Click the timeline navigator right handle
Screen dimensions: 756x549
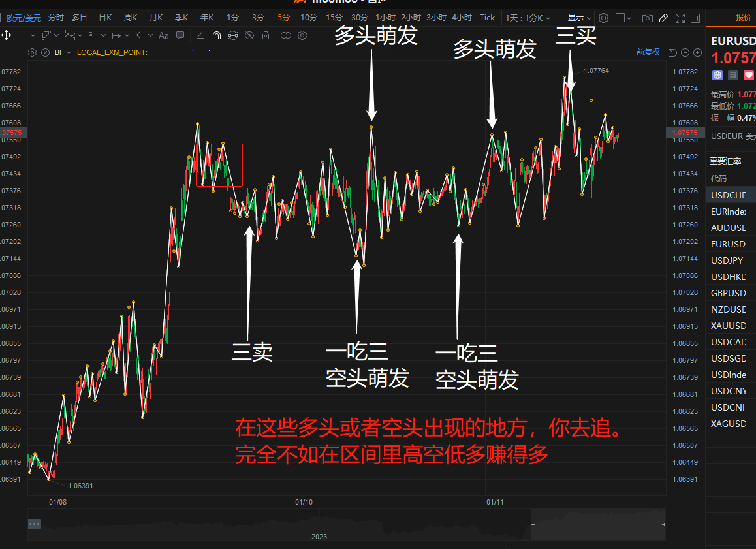pyautogui.click(x=663, y=524)
